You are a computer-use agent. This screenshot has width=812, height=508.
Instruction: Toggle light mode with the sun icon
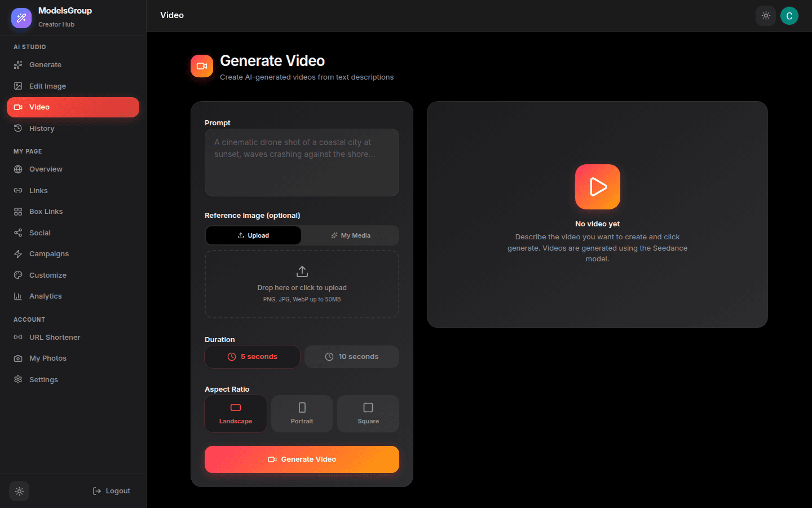click(x=765, y=16)
